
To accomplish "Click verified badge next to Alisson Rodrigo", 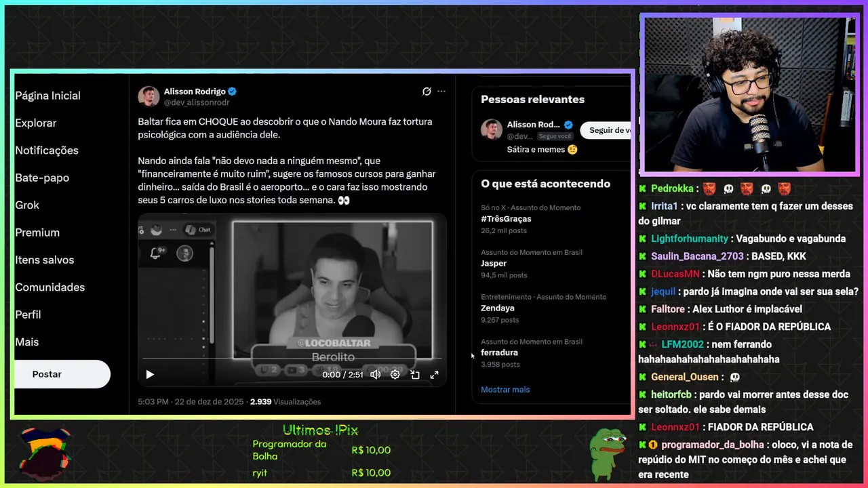I will tap(233, 91).
